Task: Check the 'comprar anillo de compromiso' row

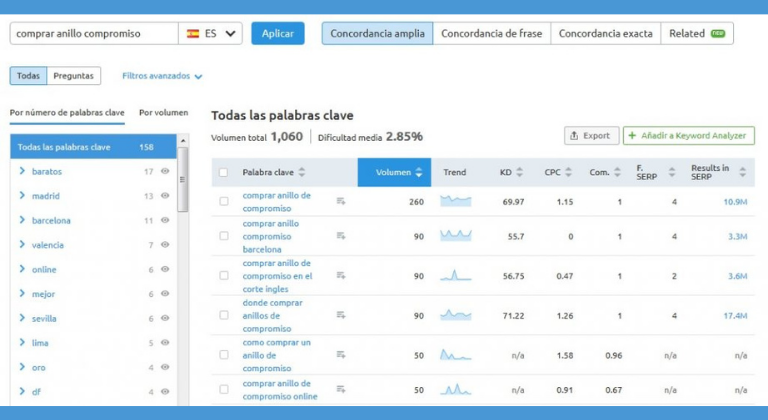Action: [224, 201]
